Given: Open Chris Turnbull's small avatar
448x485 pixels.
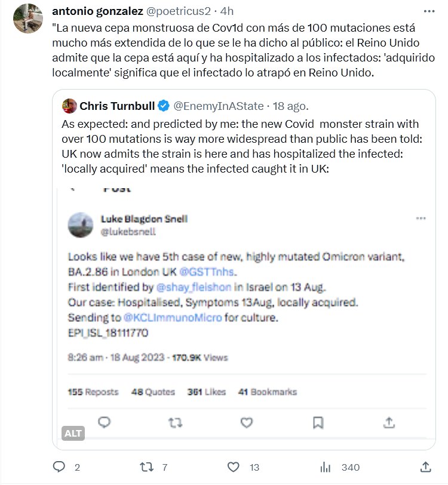Looking at the screenshot, I should tap(69, 106).
